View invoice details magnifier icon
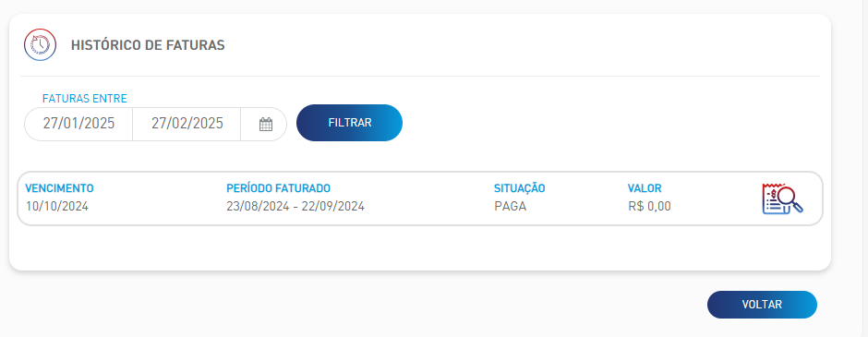Image resolution: width=868 pixels, height=337 pixels. pos(782,199)
